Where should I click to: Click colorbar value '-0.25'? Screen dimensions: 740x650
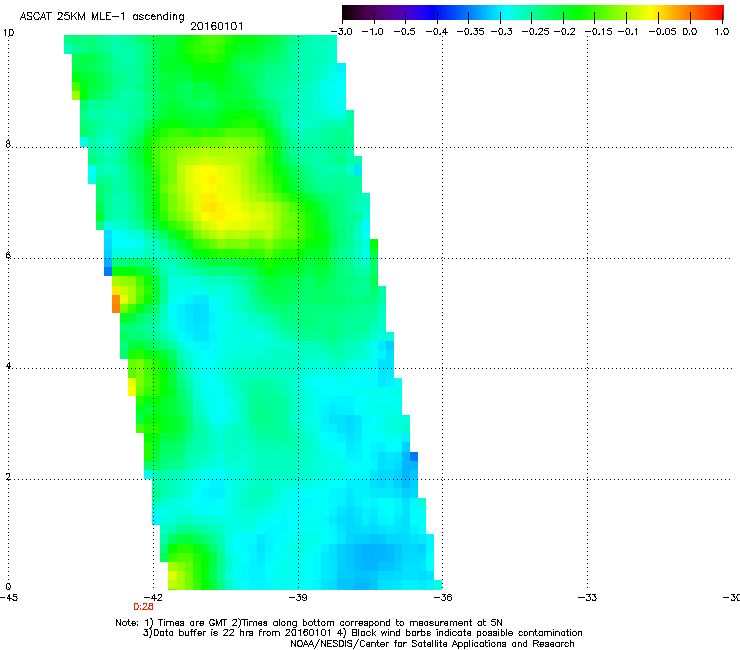click(x=536, y=32)
